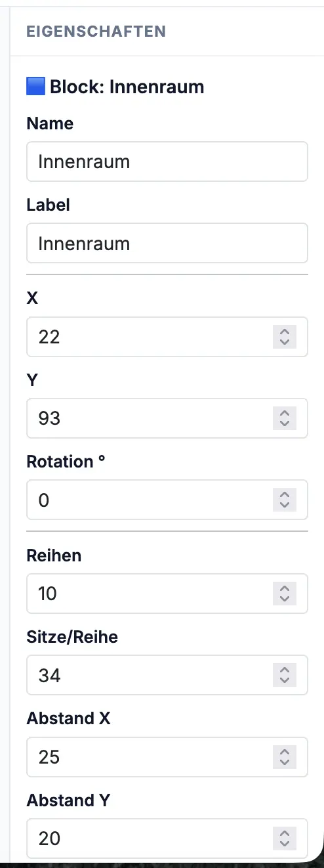Increase Sitze/Reihe with the up arrow

pyautogui.click(x=284, y=670)
